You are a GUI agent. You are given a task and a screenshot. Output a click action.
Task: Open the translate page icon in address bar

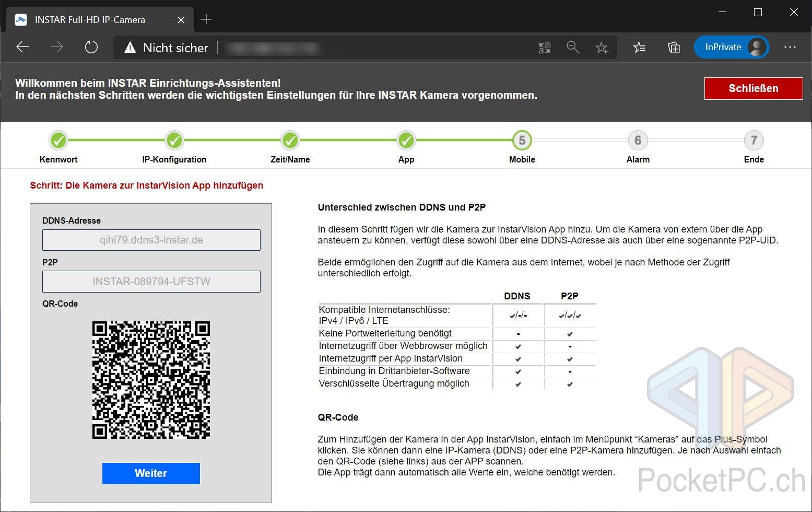point(545,48)
